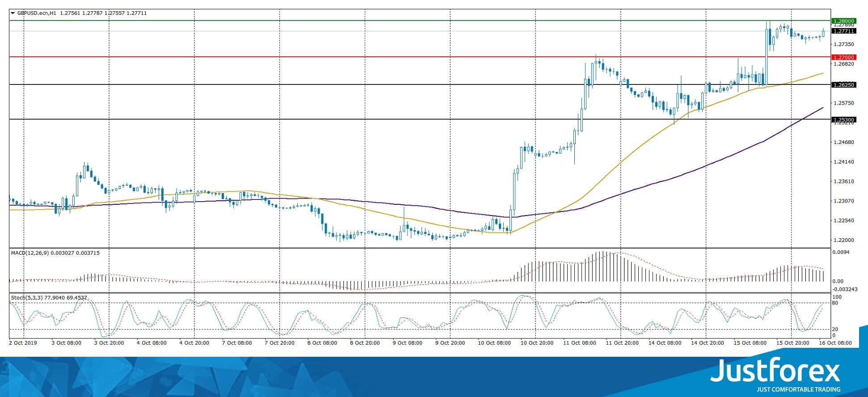Image resolution: width=868 pixels, height=397 pixels.
Task: Click the 9 Oct 20:00 time label
Action: click(450, 343)
